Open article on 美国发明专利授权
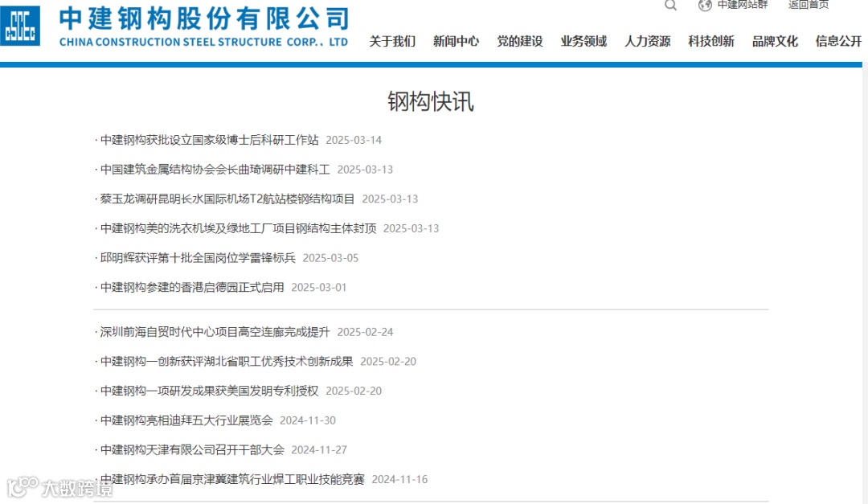 tap(209, 391)
